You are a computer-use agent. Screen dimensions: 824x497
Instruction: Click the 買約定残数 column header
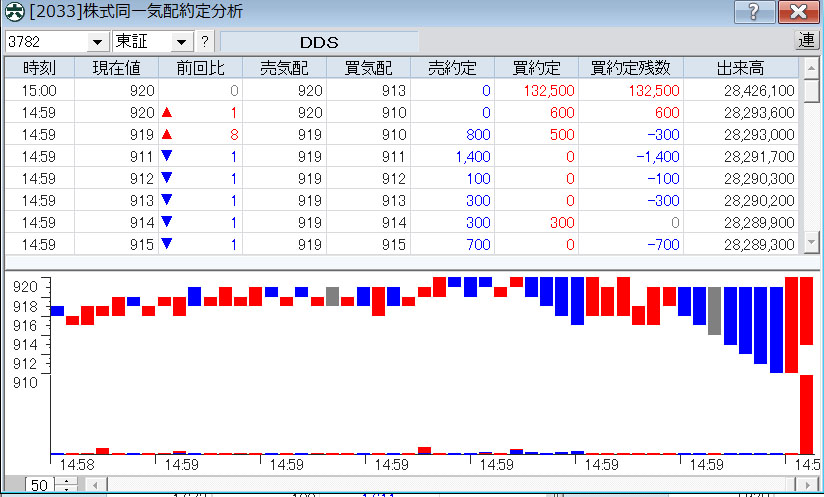pos(630,68)
